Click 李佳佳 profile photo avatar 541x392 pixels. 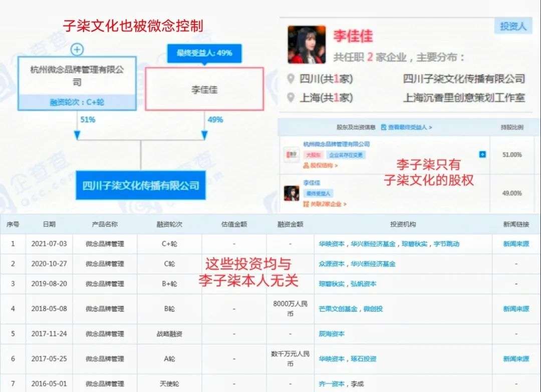tap(307, 45)
